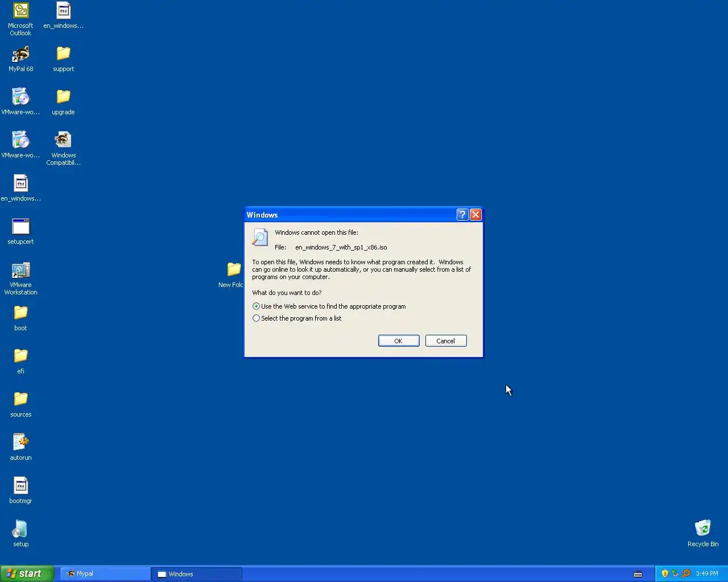Dismiss the dialog with Cancel
This screenshot has height=582, width=728.
446,341
